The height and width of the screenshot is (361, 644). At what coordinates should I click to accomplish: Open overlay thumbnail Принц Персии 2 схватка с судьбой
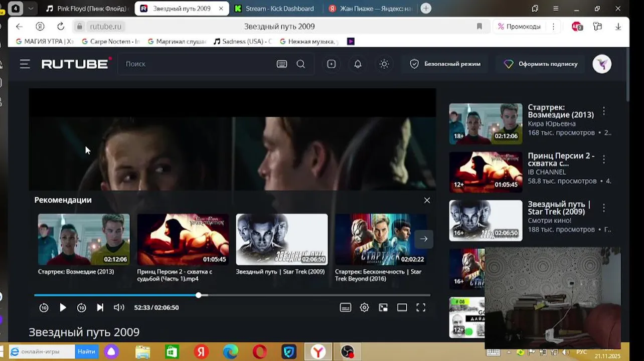[x=183, y=239]
